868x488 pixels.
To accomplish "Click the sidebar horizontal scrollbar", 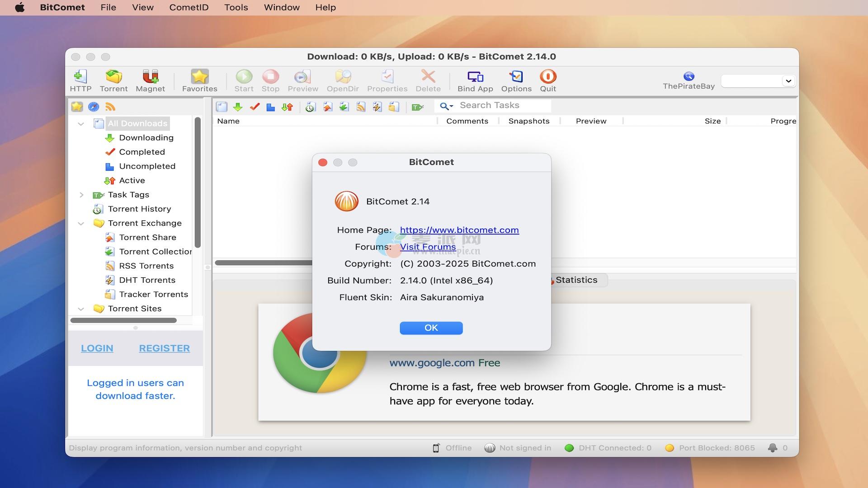I will pyautogui.click(x=123, y=320).
